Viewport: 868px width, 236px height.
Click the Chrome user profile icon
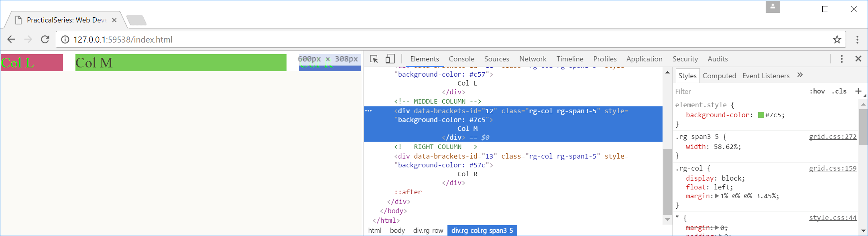pyautogui.click(x=773, y=7)
